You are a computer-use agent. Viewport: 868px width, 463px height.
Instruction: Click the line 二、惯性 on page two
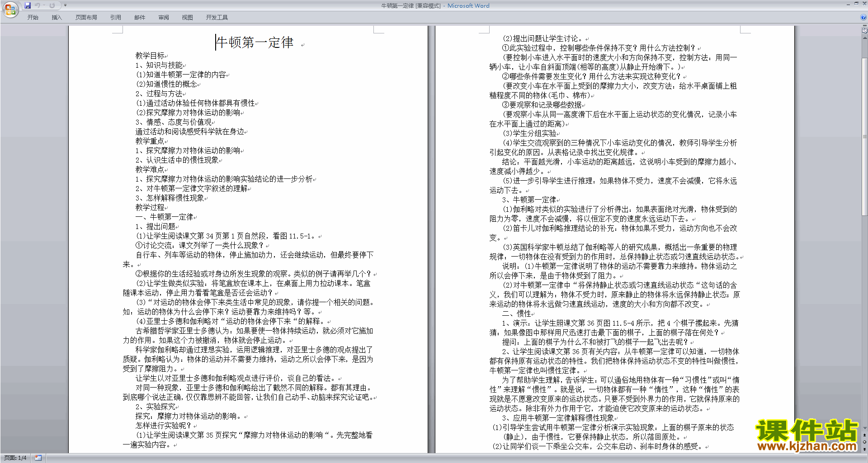(x=516, y=313)
